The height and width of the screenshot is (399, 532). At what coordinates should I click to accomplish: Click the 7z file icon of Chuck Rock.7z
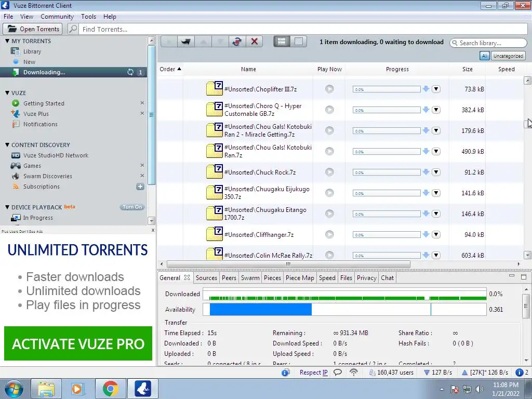pyautogui.click(x=215, y=172)
